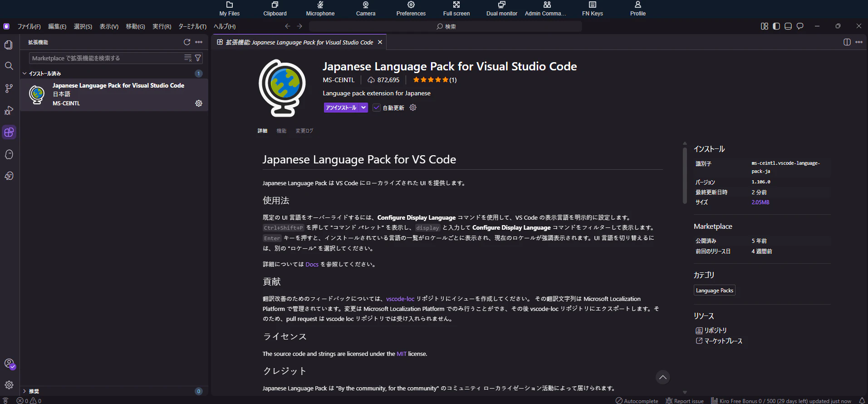868x404 pixels.
Task: Open the 拡張機能 sidebar more actions menu
Action: point(199,42)
